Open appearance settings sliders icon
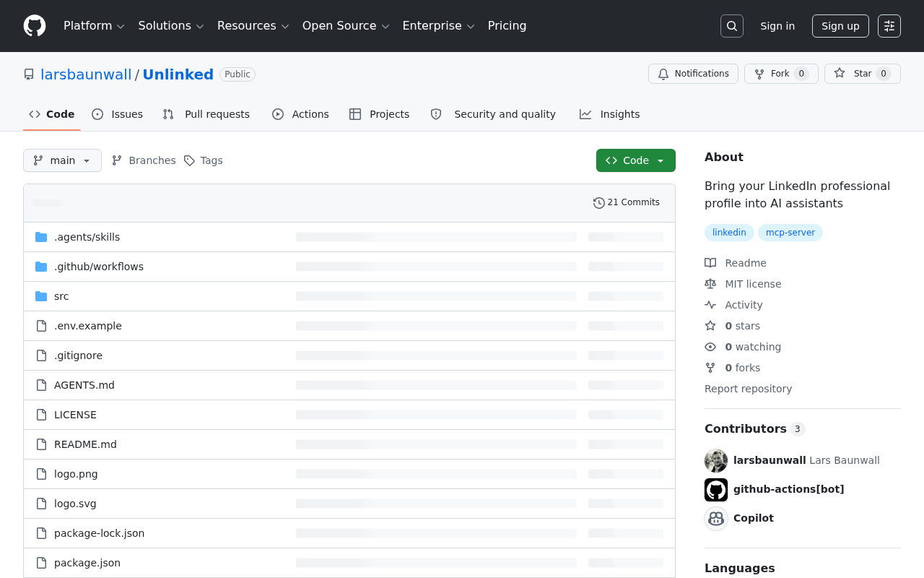The width and height of the screenshot is (924, 578). 889,26
